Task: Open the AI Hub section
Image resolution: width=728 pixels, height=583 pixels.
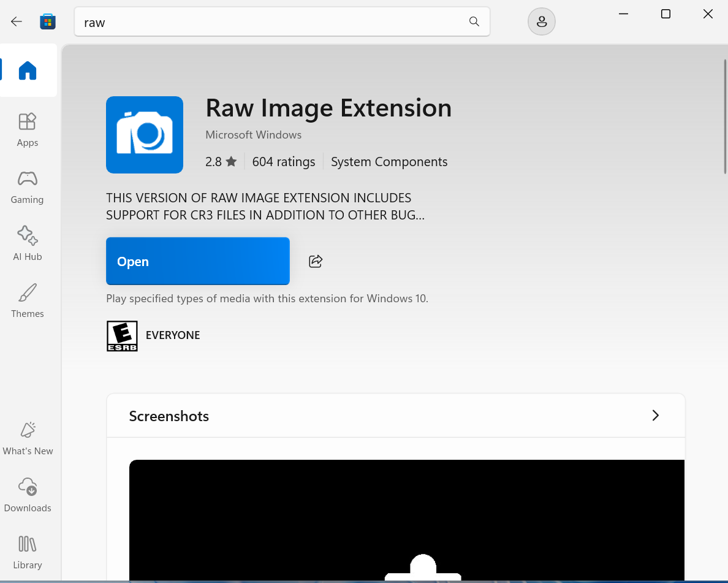Action: coord(28,244)
